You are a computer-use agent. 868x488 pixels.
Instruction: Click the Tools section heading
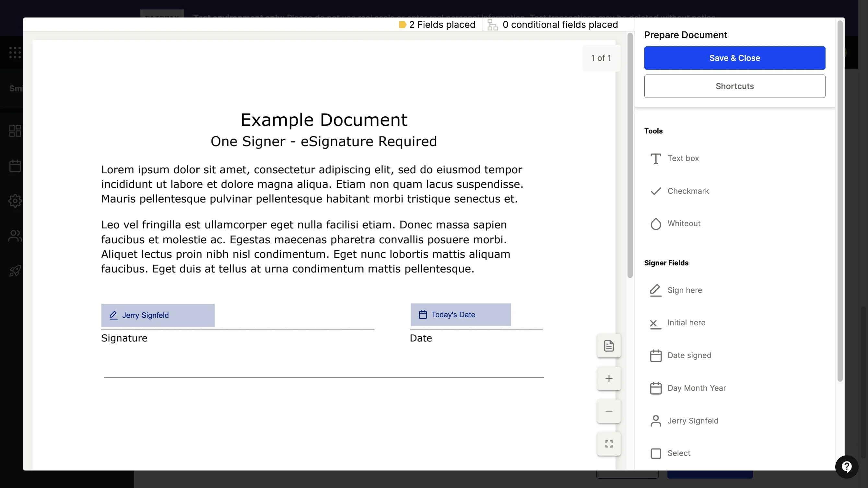point(653,131)
